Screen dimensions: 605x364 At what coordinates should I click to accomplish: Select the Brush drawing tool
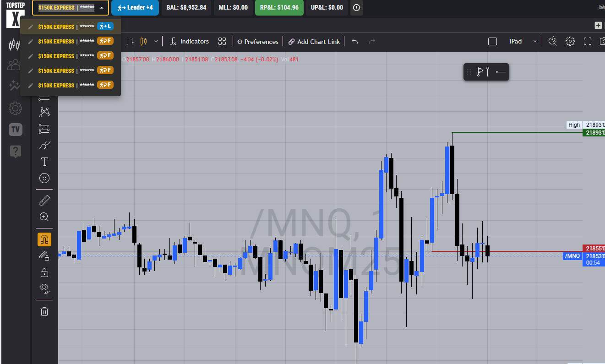[44, 146]
